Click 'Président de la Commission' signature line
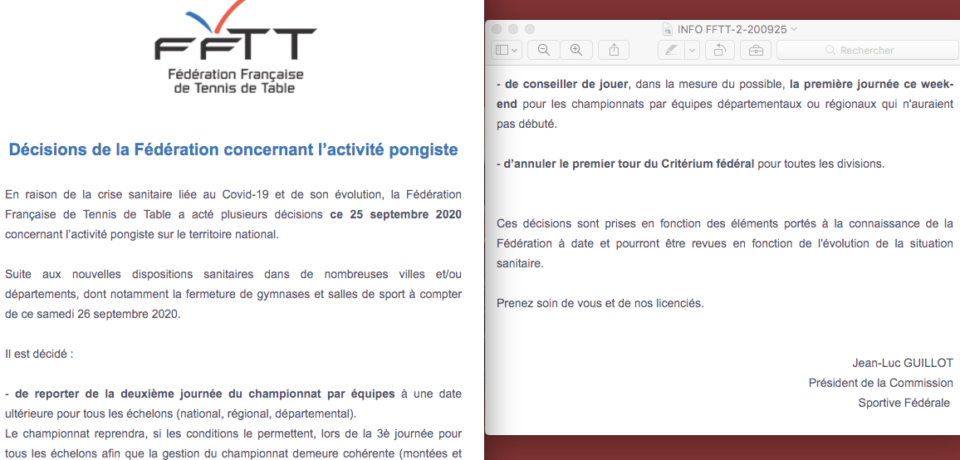 click(x=881, y=383)
